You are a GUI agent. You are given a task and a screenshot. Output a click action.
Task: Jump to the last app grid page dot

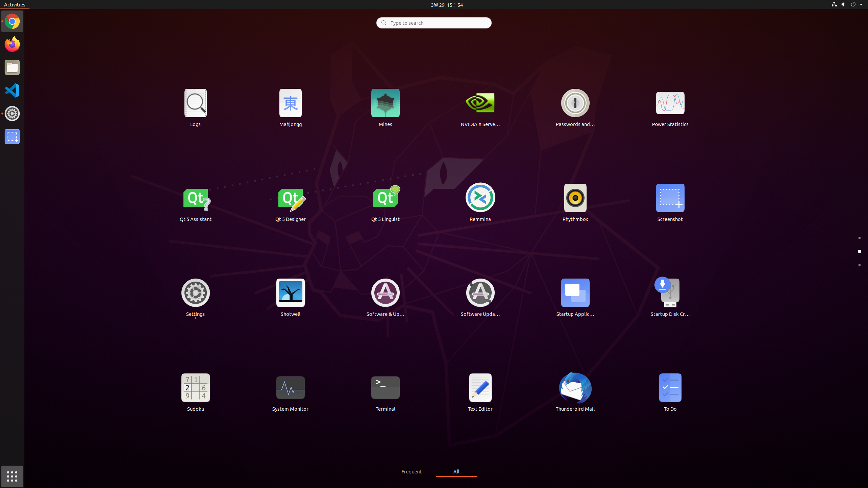(x=859, y=265)
